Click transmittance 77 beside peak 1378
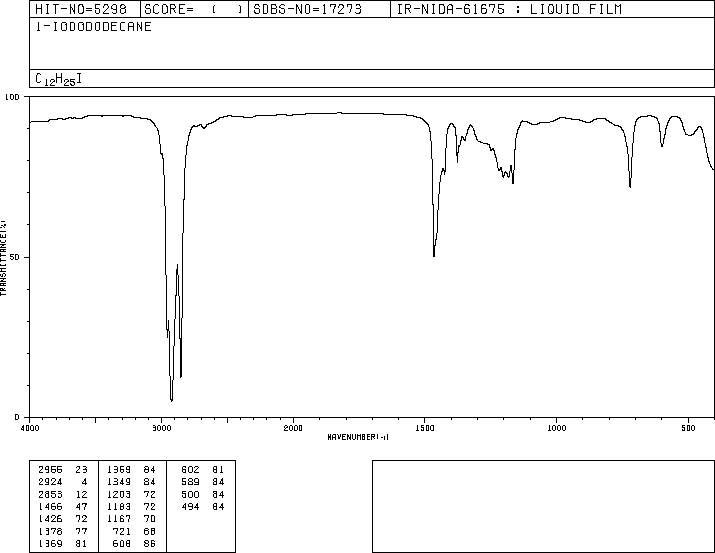This screenshot has width=715, height=553. tap(81, 532)
